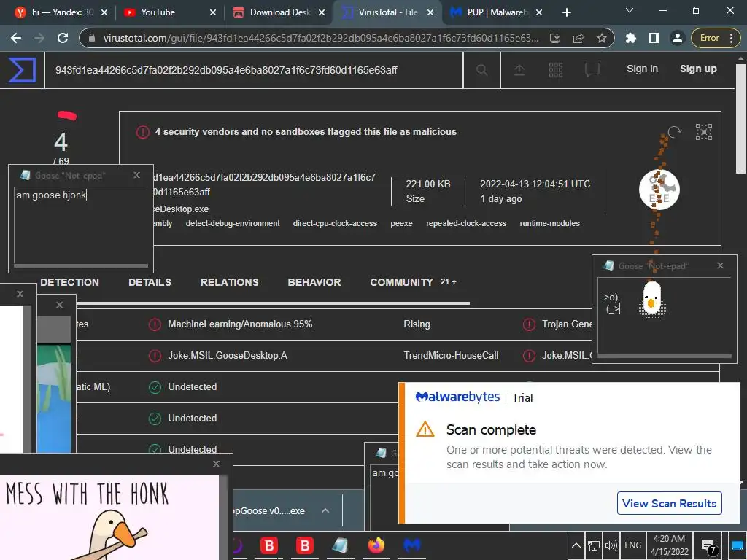Close the 'am goose hjonk' Not-epad window
747x560 pixels.
pyautogui.click(x=136, y=175)
